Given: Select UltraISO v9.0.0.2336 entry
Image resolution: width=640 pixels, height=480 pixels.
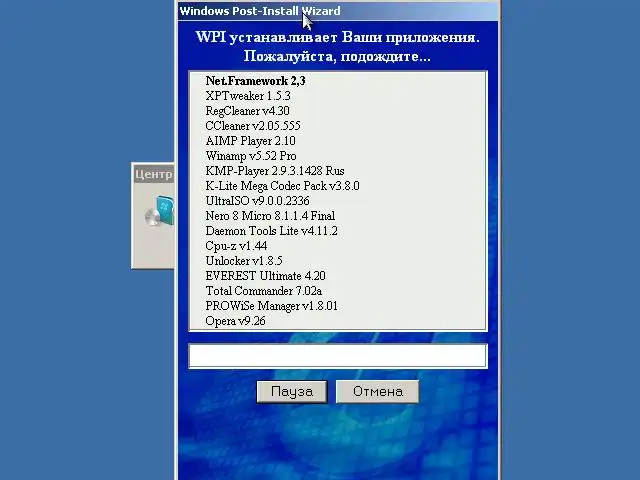Looking at the screenshot, I should pos(258,201).
